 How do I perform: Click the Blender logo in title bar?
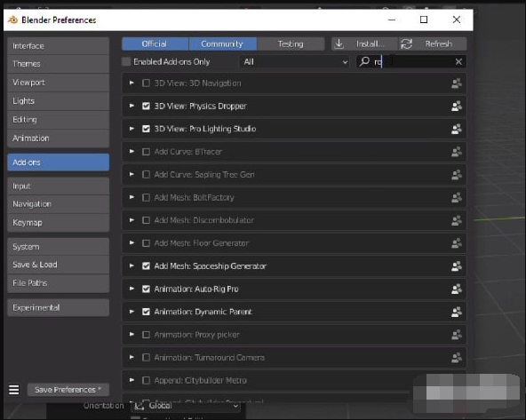tap(12, 20)
